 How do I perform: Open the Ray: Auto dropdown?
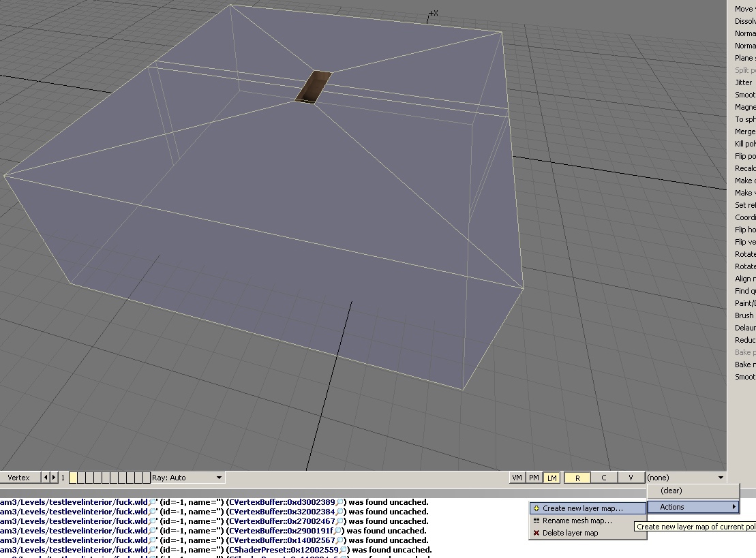[x=188, y=478]
